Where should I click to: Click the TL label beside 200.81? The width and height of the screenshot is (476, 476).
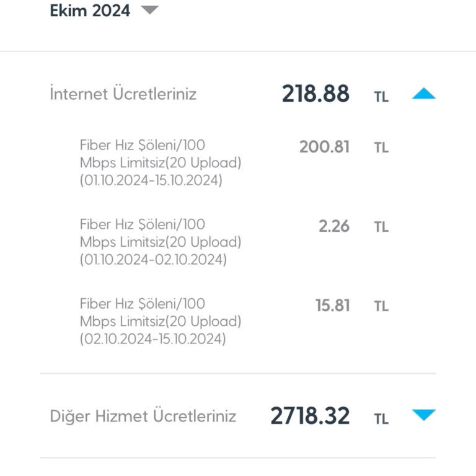pyautogui.click(x=381, y=148)
